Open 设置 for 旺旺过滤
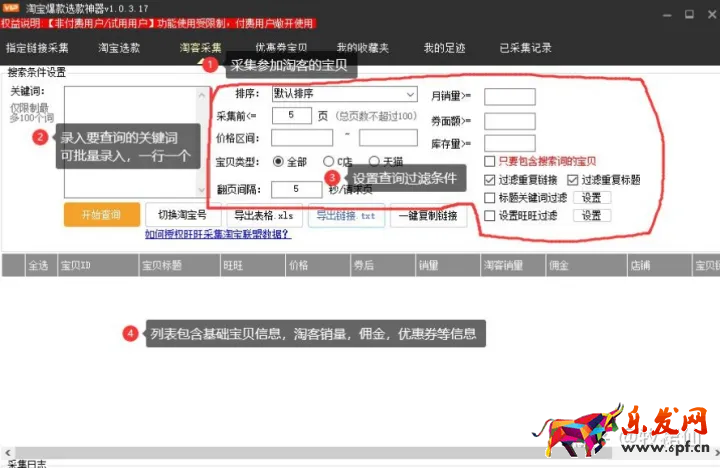Viewport: 720px width, 468px height. pyautogui.click(x=592, y=215)
